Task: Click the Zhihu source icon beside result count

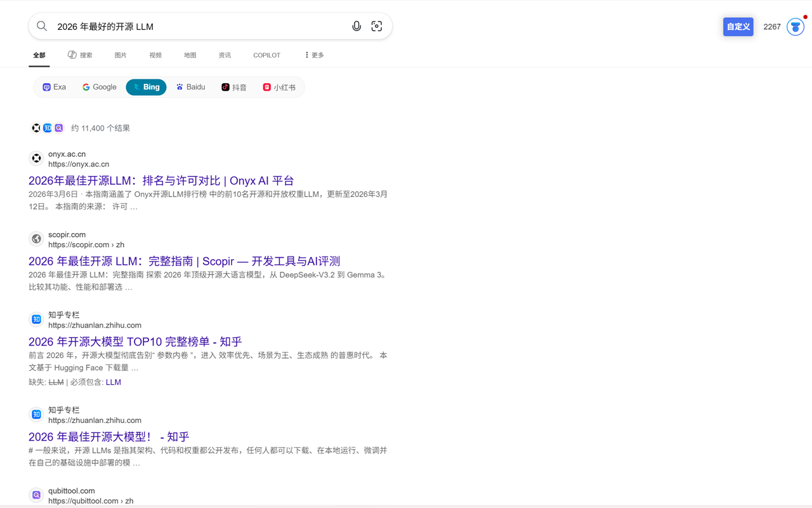Action: tap(48, 128)
